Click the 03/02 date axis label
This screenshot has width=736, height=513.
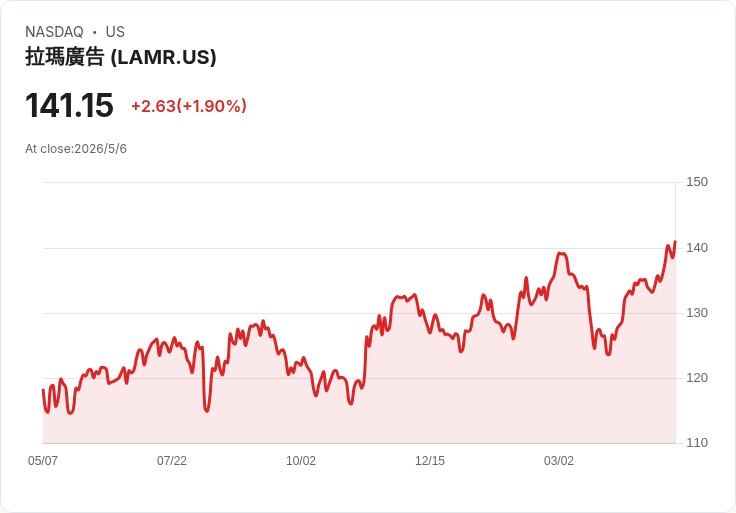559,460
